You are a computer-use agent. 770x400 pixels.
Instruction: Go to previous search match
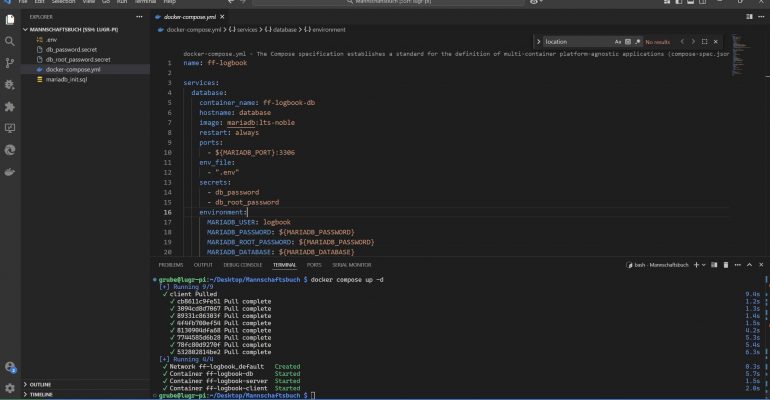pos(682,42)
